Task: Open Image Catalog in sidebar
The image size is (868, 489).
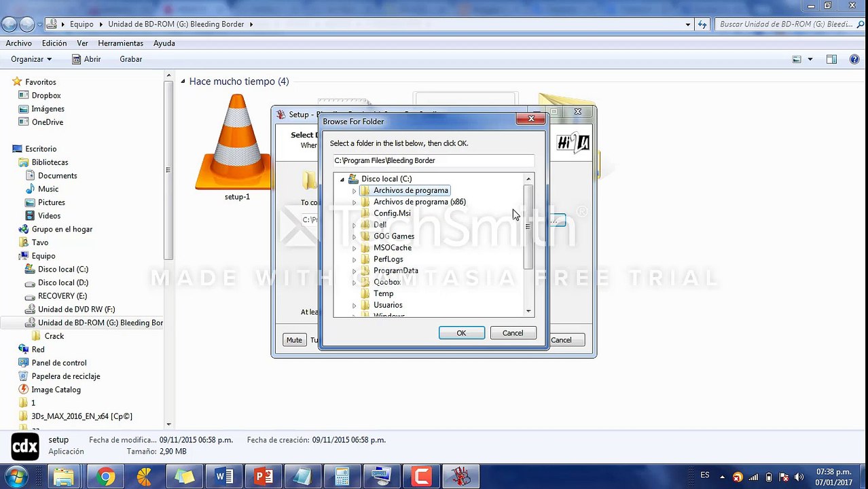Action: click(56, 390)
